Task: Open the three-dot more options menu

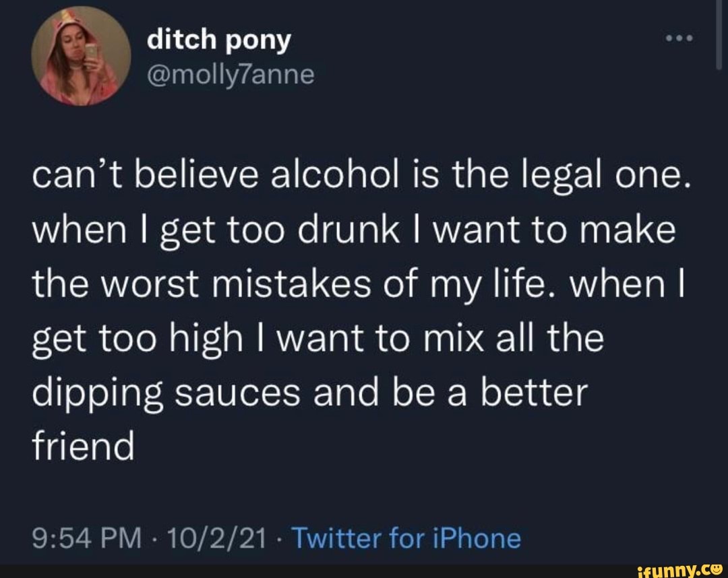Action: point(679,38)
